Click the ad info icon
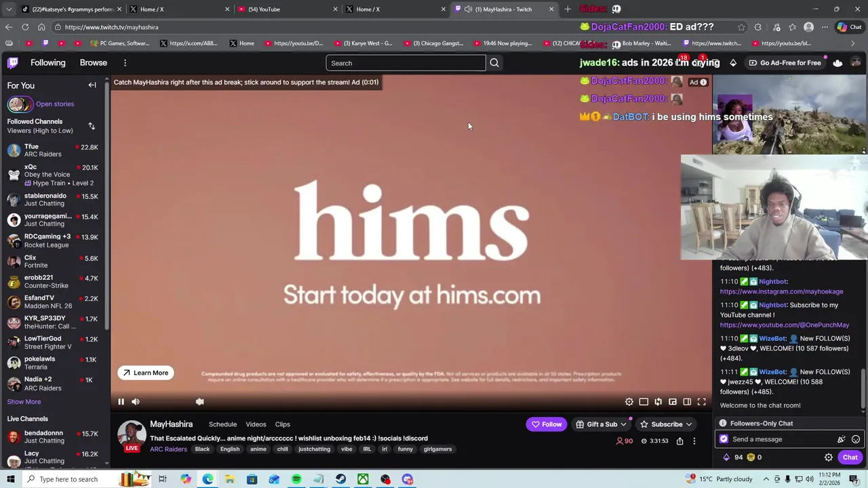This screenshot has height=488, width=868. tap(703, 83)
